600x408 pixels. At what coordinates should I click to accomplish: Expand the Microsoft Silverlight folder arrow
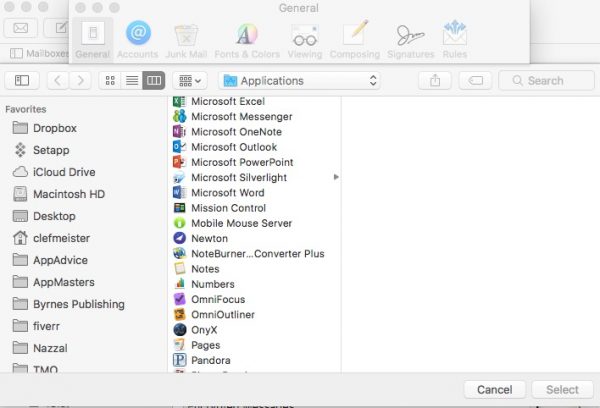(x=336, y=177)
